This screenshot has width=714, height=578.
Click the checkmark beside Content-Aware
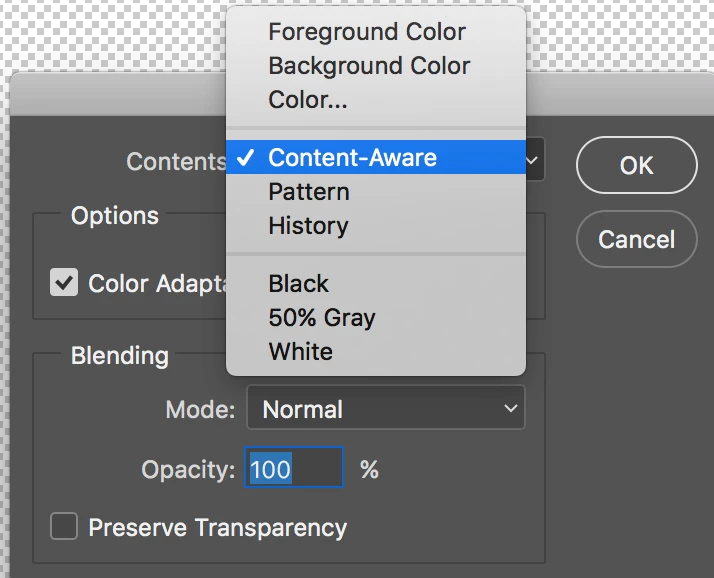(x=244, y=157)
